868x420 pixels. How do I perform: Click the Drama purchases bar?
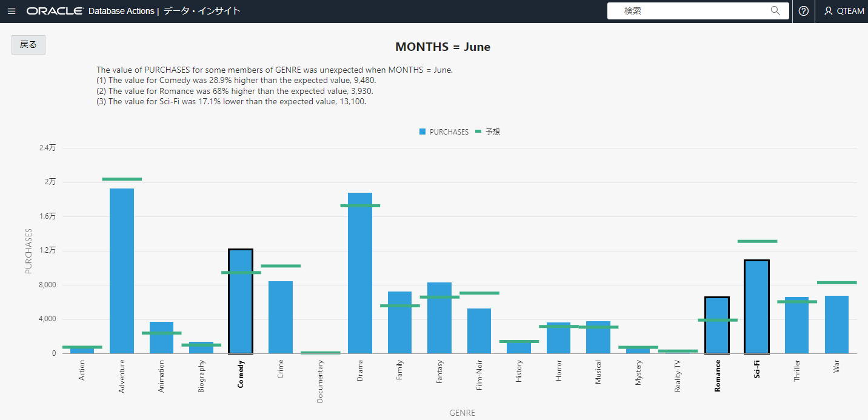pos(360,279)
